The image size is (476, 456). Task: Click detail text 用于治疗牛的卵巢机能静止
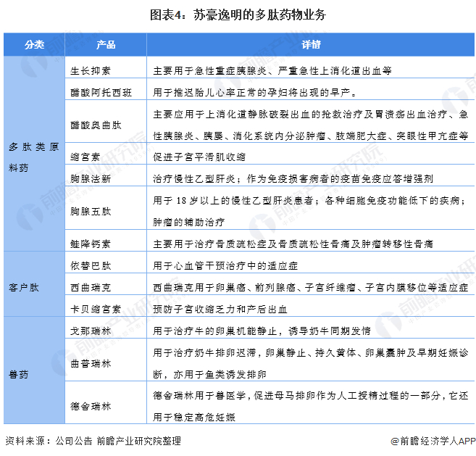(x=214, y=331)
